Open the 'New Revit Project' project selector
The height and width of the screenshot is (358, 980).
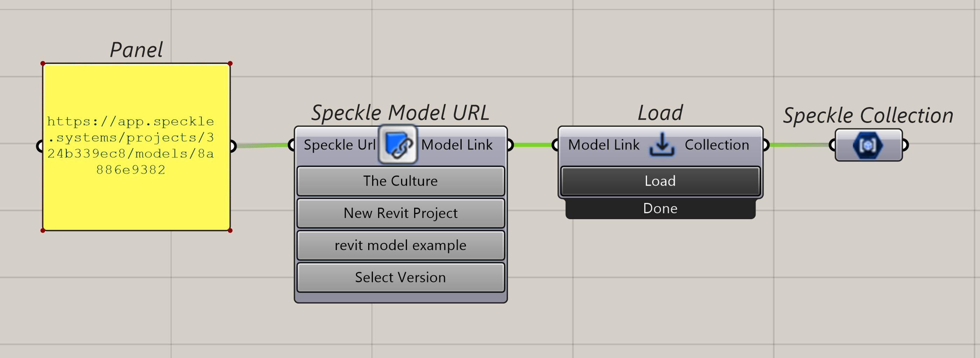pyautogui.click(x=401, y=213)
